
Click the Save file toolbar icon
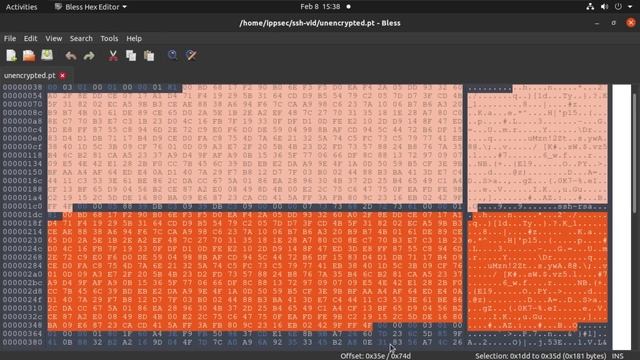coord(47,55)
